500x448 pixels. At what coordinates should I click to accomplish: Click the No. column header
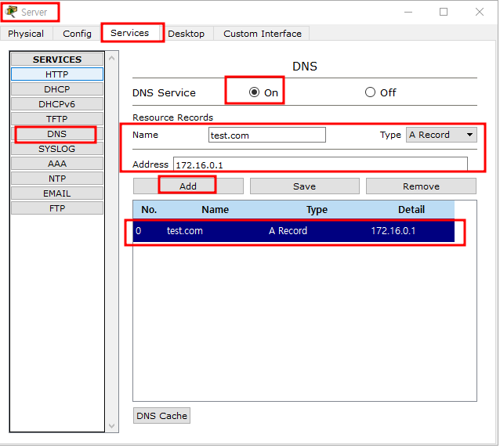coord(149,209)
